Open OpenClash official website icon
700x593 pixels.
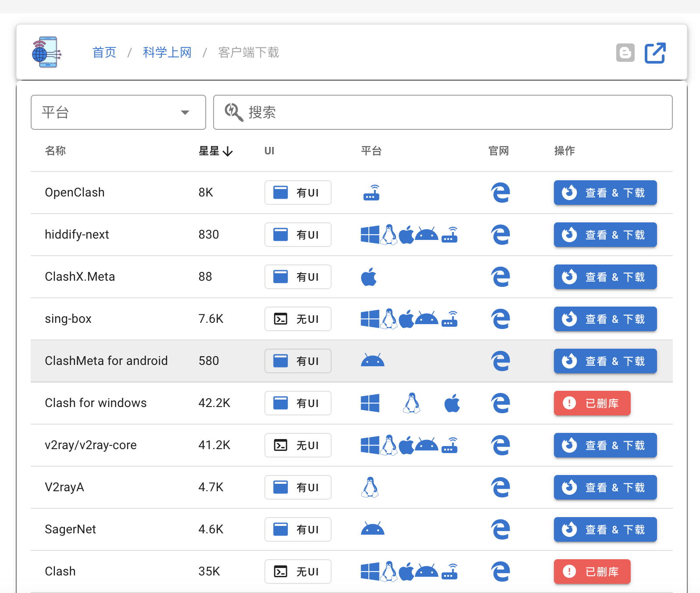point(500,193)
